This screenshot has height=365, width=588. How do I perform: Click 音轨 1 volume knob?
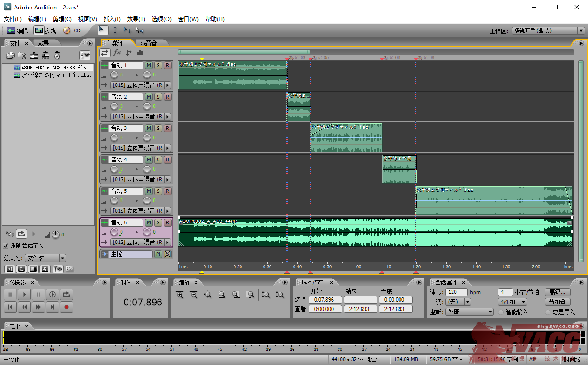(115, 75)
